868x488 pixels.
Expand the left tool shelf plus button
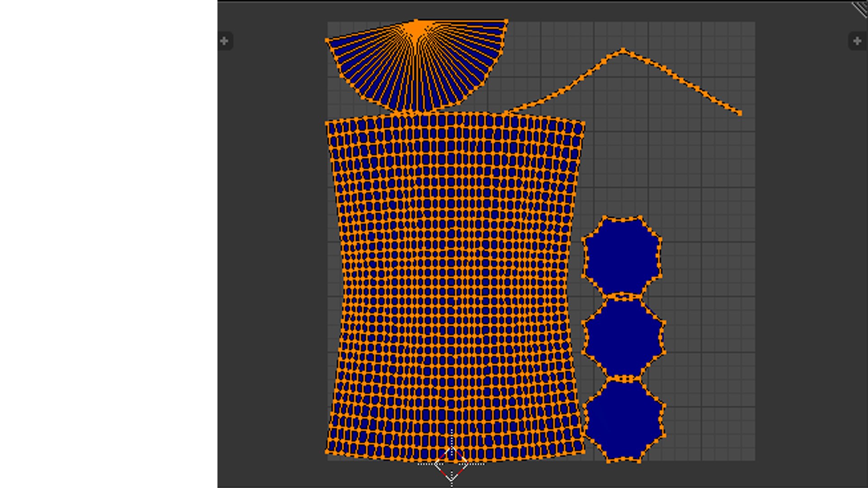225,41
